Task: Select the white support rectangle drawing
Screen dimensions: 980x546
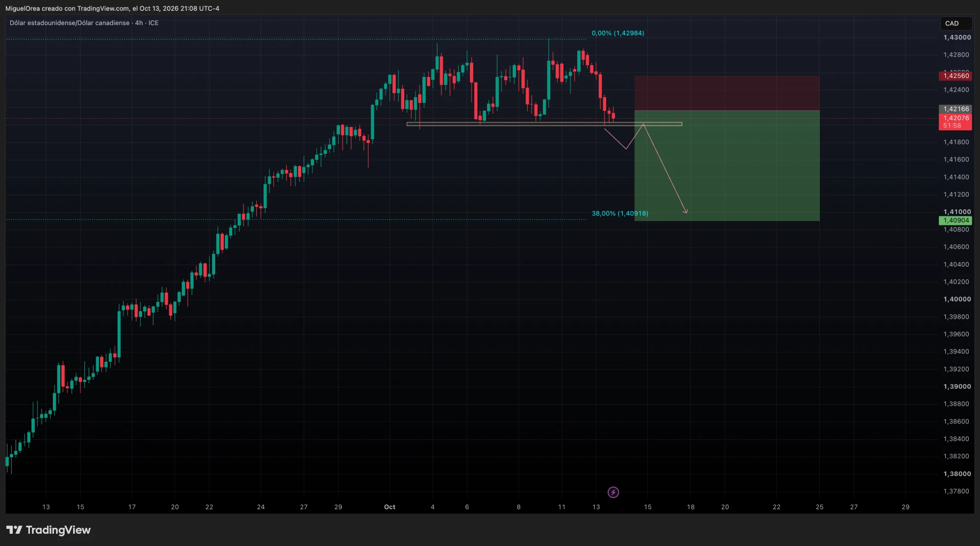Action: click(544, 124)
